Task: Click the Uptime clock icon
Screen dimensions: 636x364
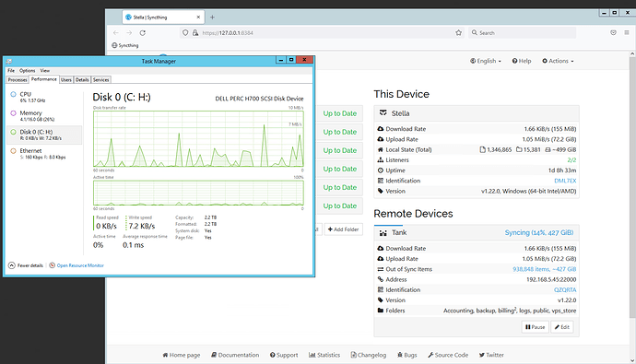Action: click(x=381, y=170)
